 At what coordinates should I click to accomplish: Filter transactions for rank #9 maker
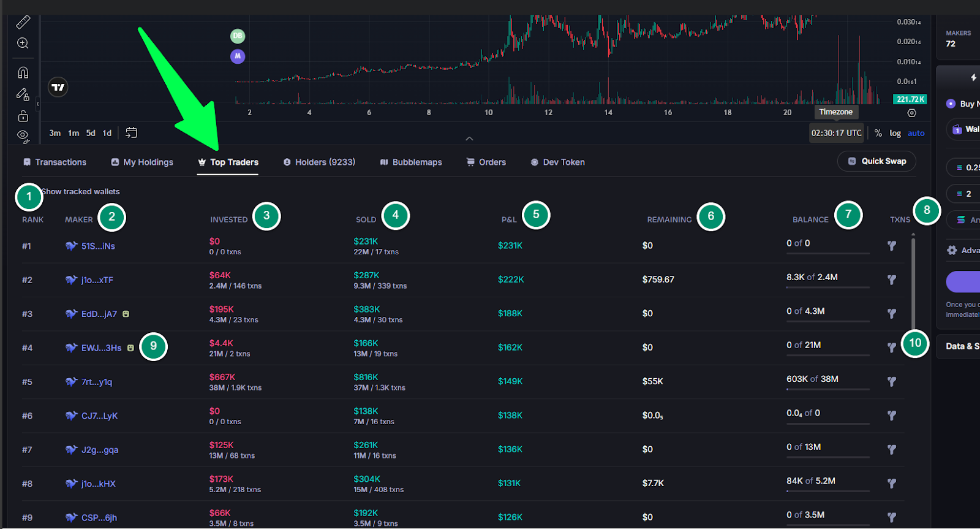(892, 517)
